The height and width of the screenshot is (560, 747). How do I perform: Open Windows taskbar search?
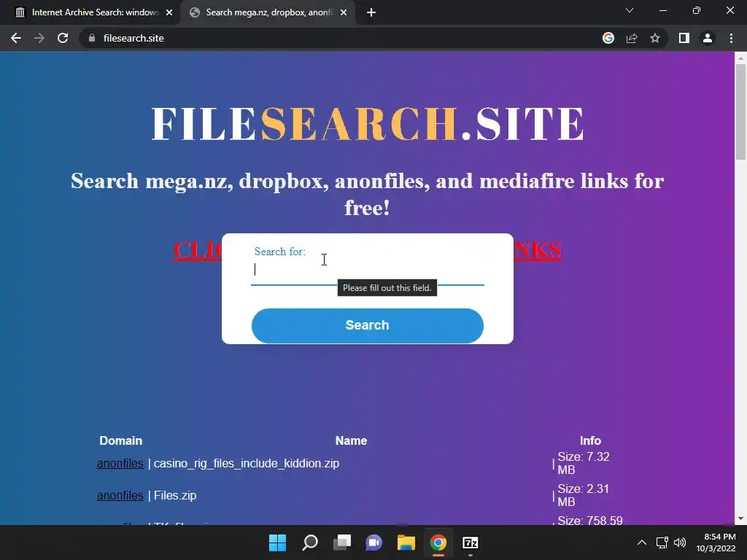tap(310, 542)
